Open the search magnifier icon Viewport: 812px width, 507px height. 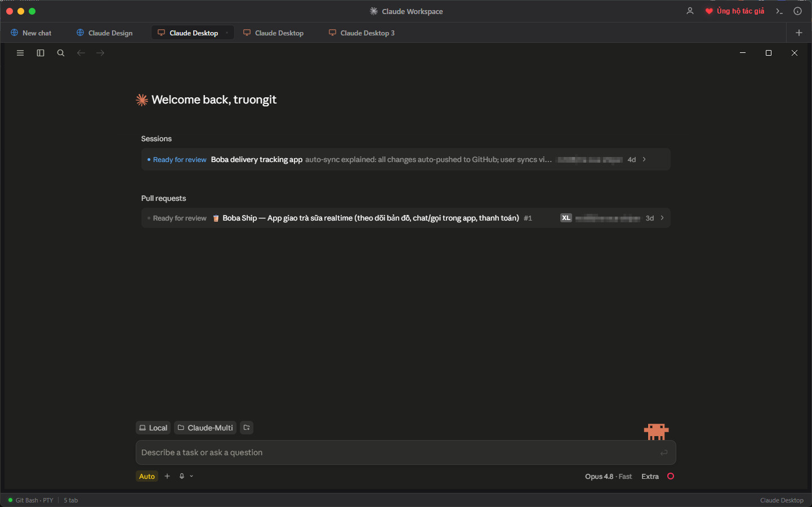click(61, 53)
